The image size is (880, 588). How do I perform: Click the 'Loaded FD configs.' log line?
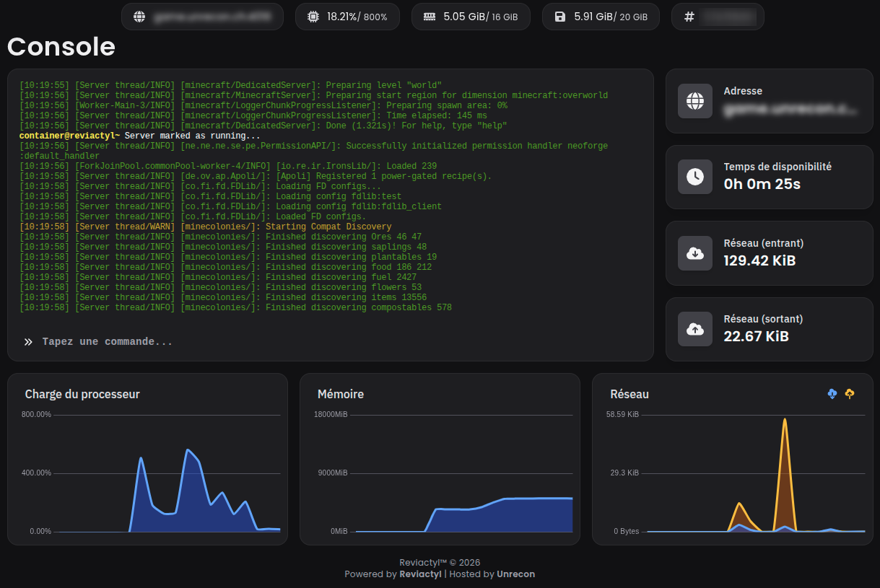point(193,216)
